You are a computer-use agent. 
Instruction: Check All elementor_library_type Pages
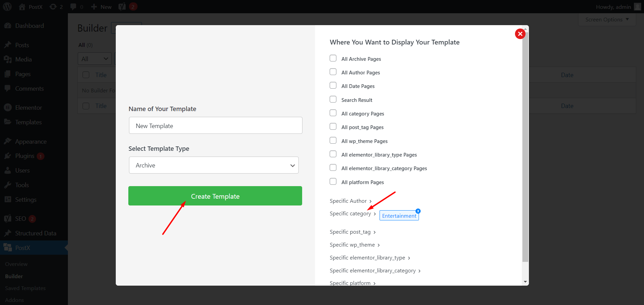pyautogui.click(x=333, y=154)
